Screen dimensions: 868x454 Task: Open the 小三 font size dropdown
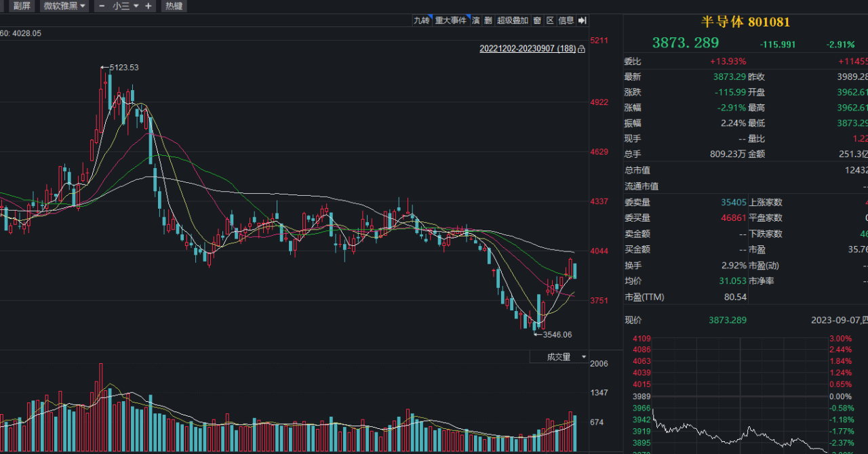[x=125, y=6]
